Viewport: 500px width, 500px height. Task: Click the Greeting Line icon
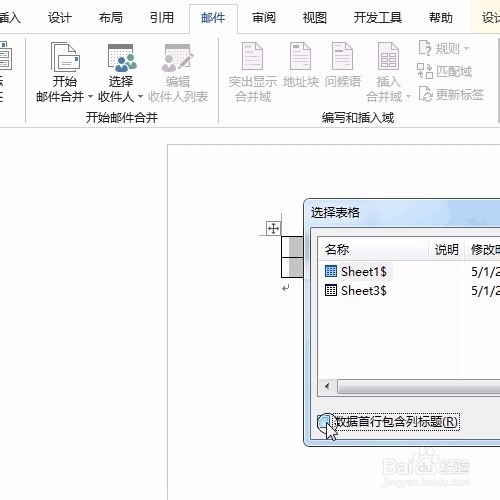click(x=342, y=56)
